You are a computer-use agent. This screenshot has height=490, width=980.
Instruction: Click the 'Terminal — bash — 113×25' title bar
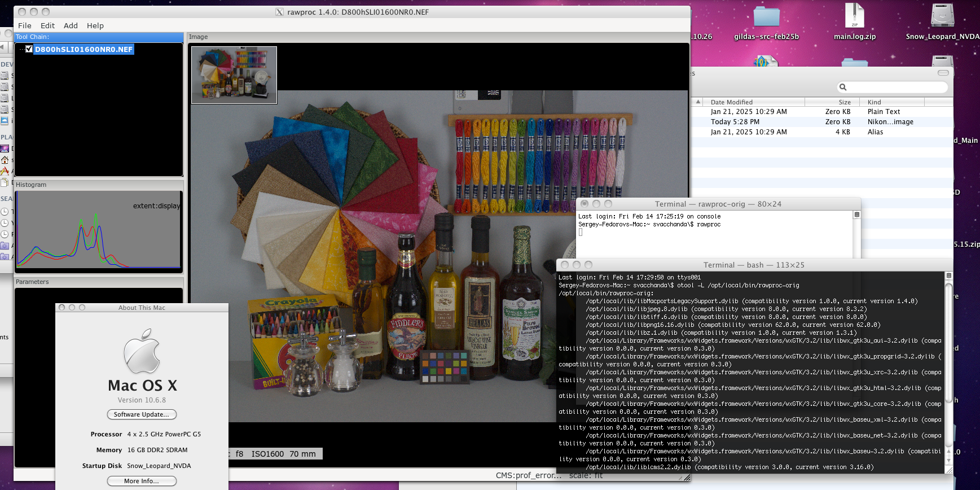pos(754,265)
